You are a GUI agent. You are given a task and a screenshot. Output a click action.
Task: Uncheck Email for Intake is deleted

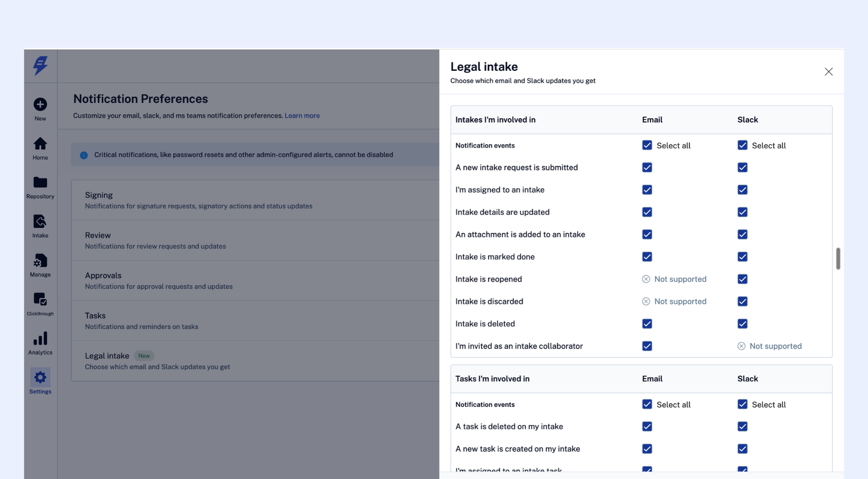[647, 324]
